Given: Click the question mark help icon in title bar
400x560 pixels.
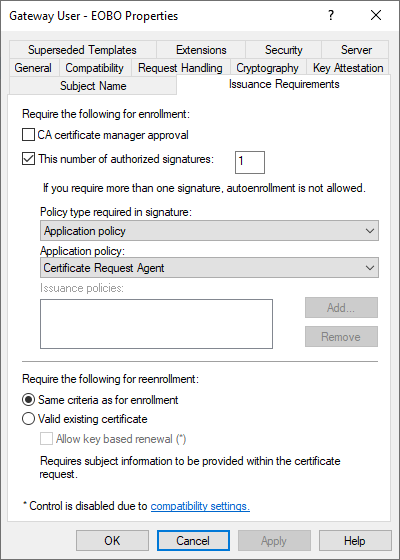Looking at the screenshot, I should pos(331,15).
